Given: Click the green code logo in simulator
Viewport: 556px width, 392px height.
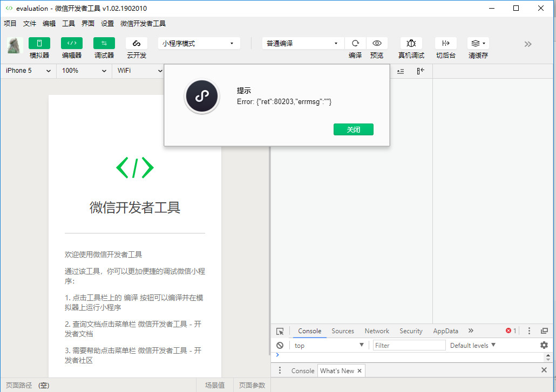Looking at the screenshot, I should (135, 168).
